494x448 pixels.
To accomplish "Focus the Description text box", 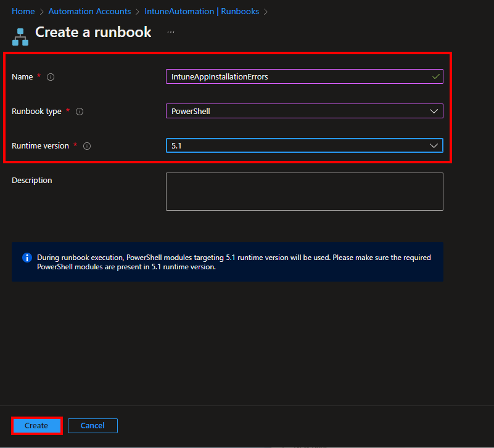I will click(x=304, y=192).
